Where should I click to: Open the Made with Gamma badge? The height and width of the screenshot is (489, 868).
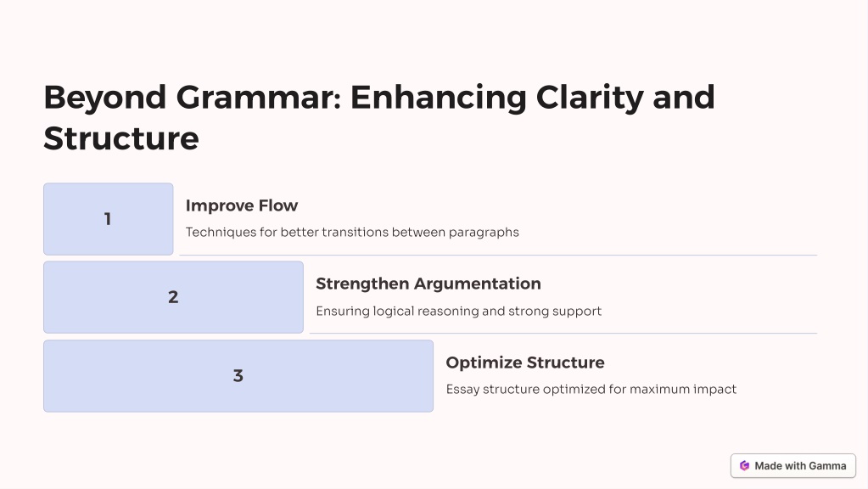point(793,466)
